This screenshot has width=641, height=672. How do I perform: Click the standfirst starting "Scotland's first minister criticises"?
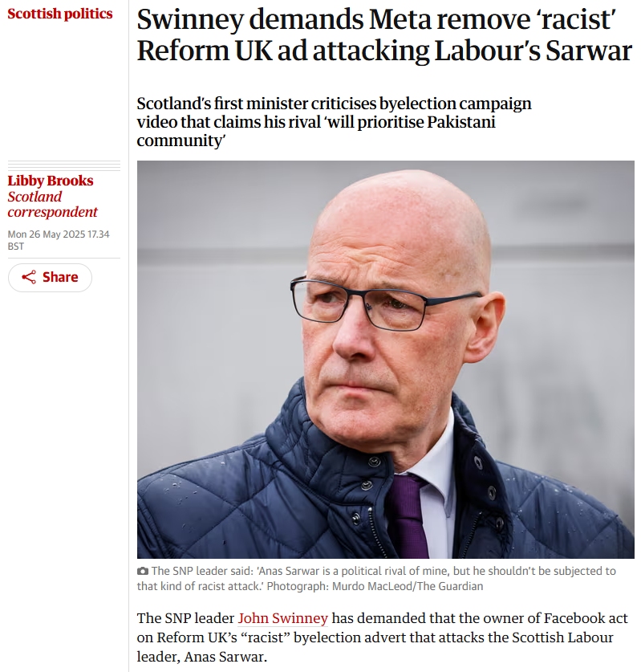click(x=334, y=122)
